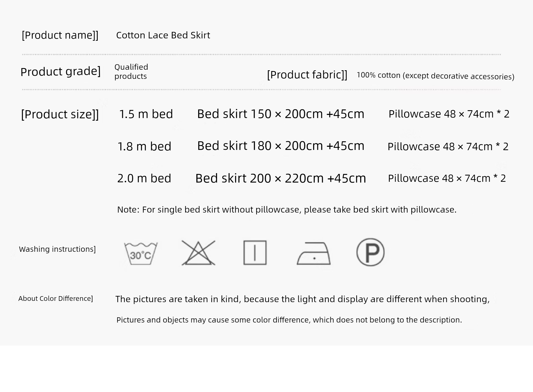533x392 pixels.
Task: Click the circled P dry-clean icon
Action: tap(370, 252)
